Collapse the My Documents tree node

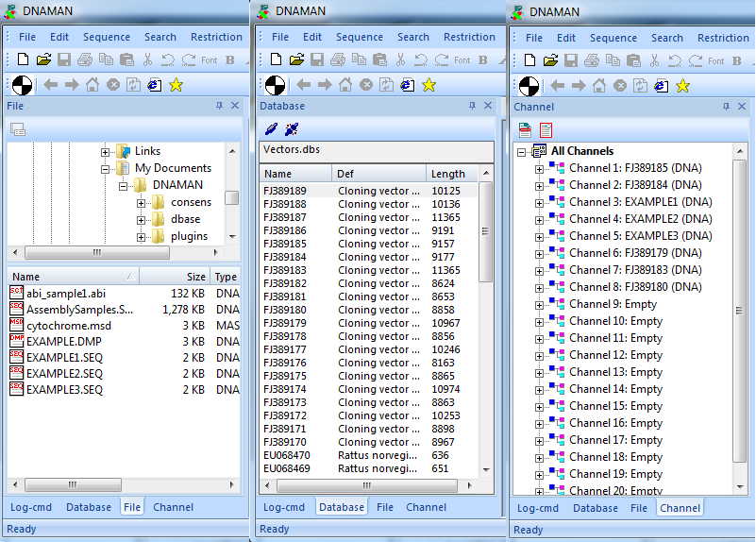click(x=105, y=169)
